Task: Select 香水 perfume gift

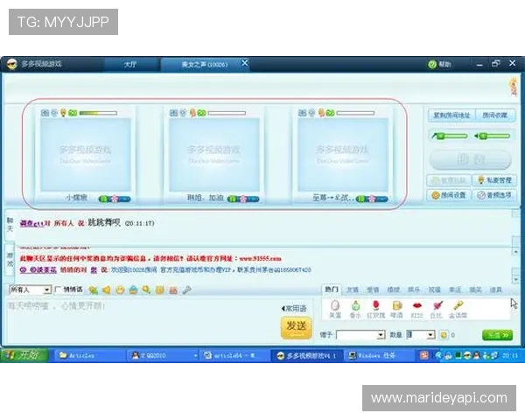Action: coord(355,309)
